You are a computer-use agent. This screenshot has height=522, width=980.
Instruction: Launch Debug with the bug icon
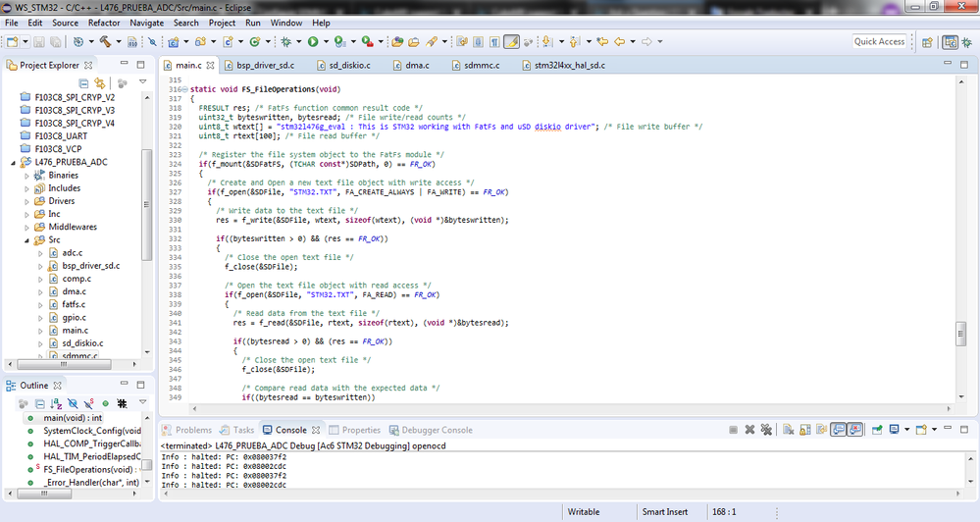point(286,42)
